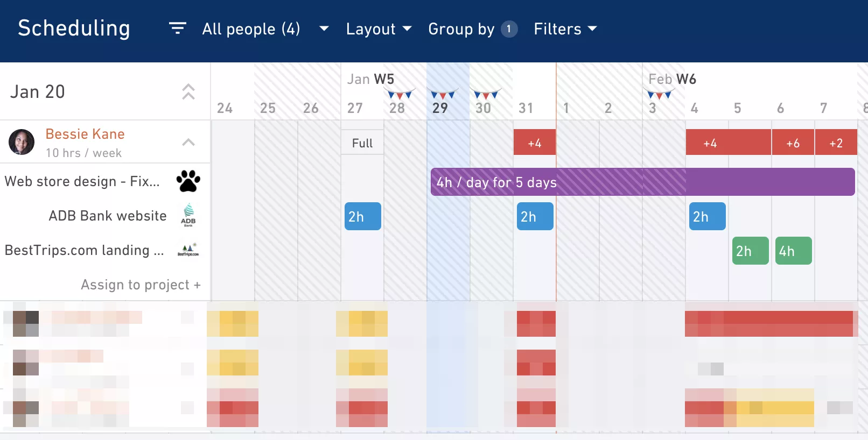The image size is (868, 440).
Task: Open the Filters menu
Action: (x=565, y=29)
